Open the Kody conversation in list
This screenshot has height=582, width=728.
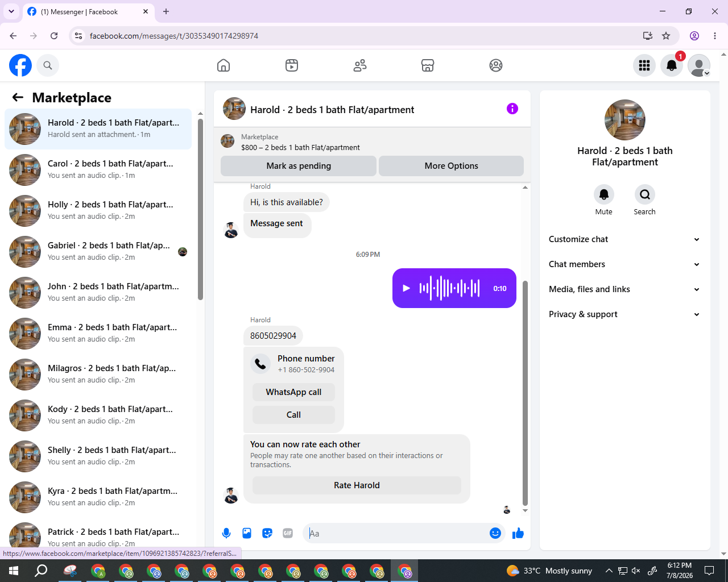[x=98, y=415]
